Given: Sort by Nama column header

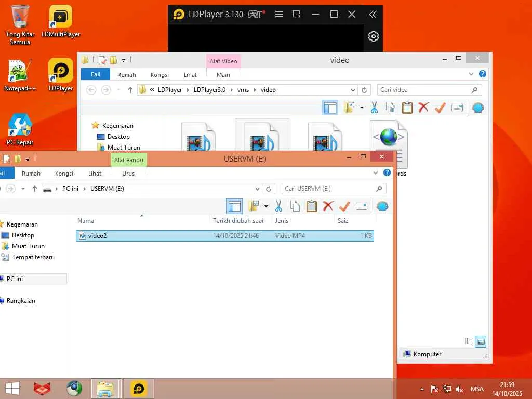Looking at the screenshot, I should 86,220.
